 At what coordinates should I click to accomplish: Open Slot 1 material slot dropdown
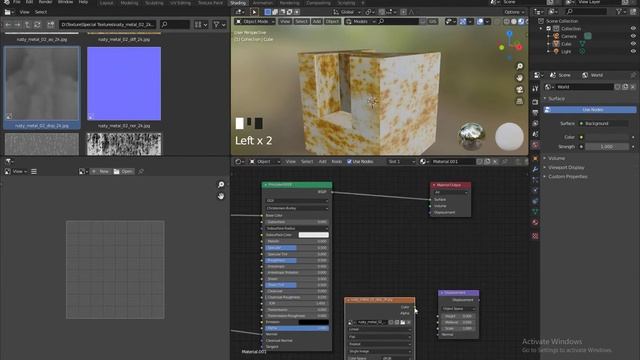[401, 162]
